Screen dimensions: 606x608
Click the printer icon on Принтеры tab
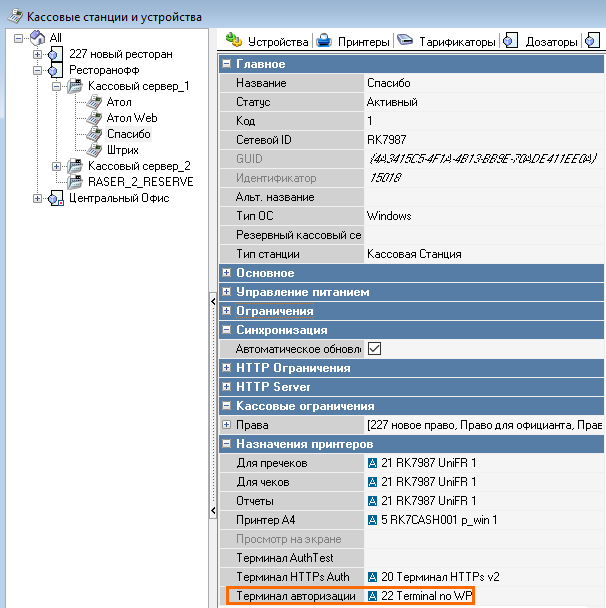[x=324, y=41]
